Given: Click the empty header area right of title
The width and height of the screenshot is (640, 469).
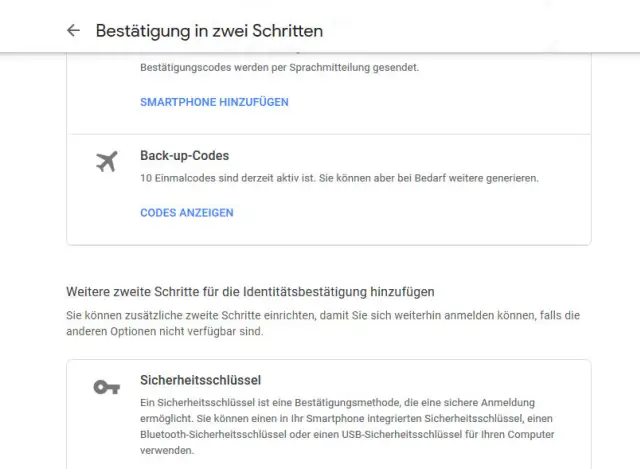Looking at the screenshot, I should pyautogui.click(x=480, y=31).
